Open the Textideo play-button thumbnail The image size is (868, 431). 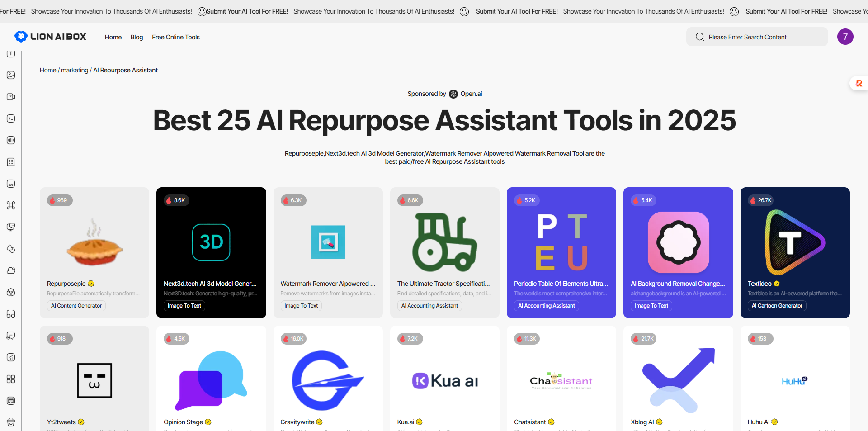click(x=795, y=242)
